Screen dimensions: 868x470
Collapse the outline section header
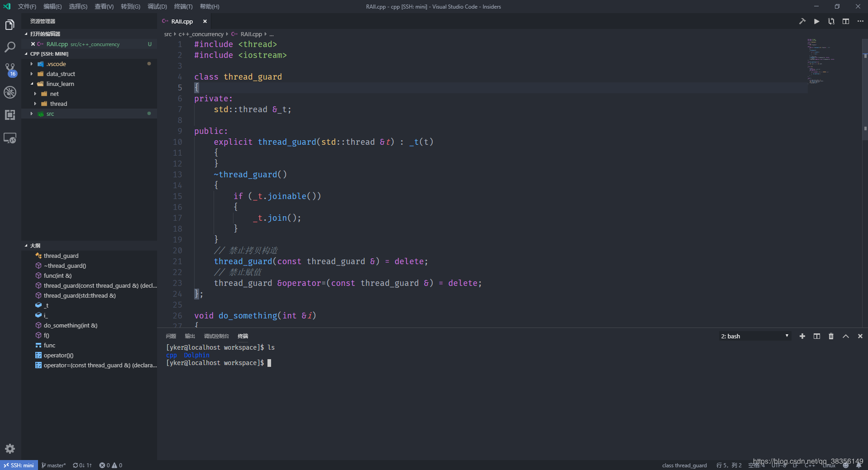click(x=35, y=246)
